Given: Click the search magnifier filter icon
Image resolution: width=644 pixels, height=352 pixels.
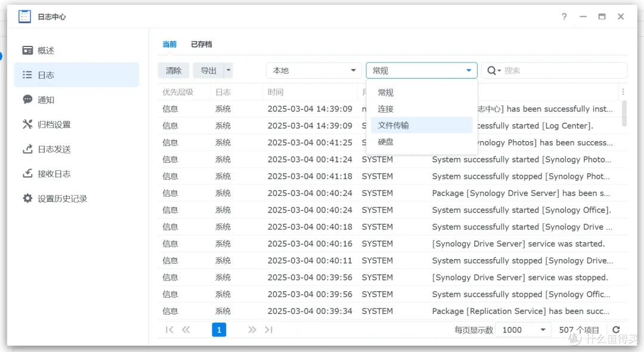Looking at the screenshot, I should [493, 70].
